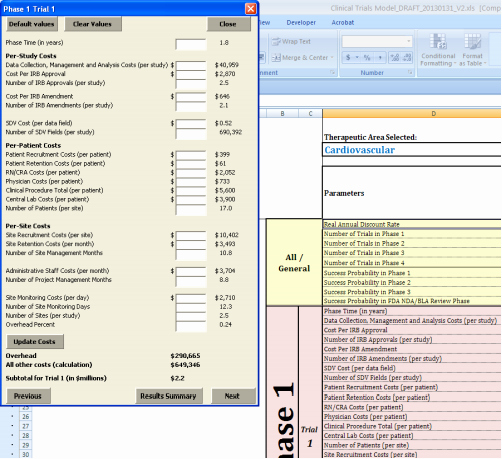Screen dimensions: 502x459
Task: Click Site Monitoring Costs (per day) input
Action: (x=191, y=298)
